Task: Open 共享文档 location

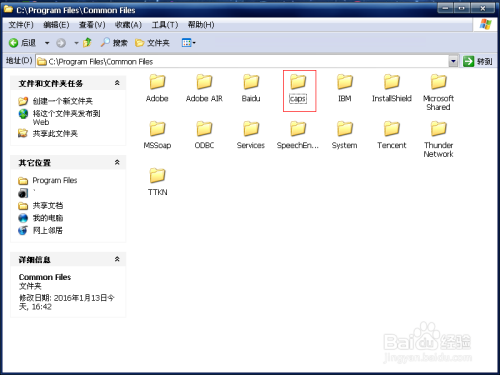Action: point(48,205)
